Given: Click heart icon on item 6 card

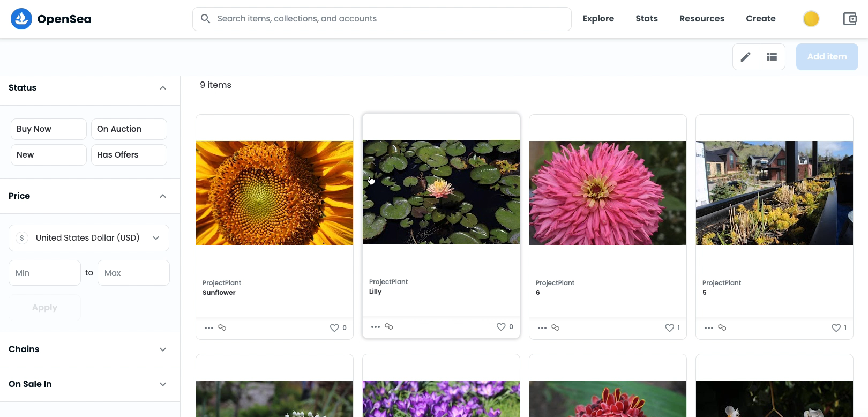Looking at the screenshot, I should [669, 327].
